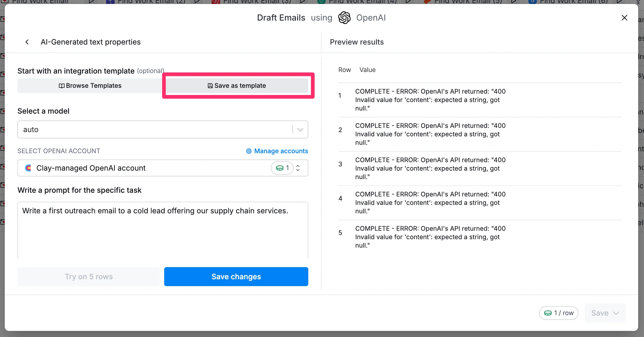Screen dimensions: 644x337
Task: Open the OpenAI account selector arrows
Action: click(298, 168)
